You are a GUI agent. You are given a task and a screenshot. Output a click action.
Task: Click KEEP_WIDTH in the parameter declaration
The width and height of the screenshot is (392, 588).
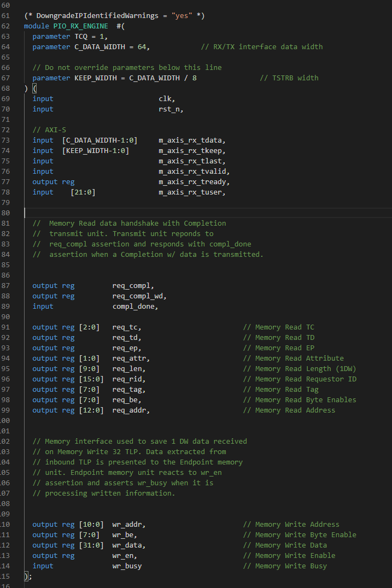95,78
